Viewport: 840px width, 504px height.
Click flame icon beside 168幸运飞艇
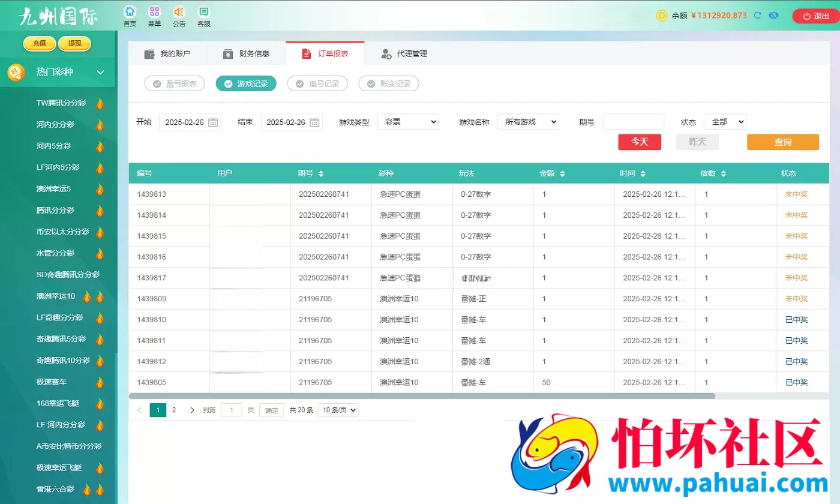[x=100, y=404]
